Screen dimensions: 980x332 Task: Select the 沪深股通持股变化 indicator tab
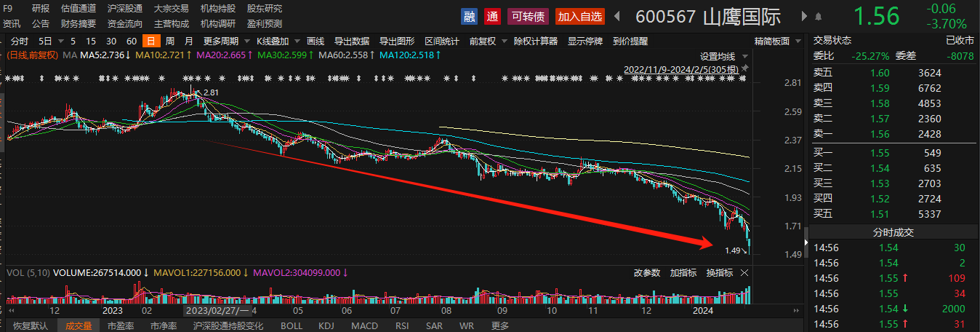click(228, 325)
